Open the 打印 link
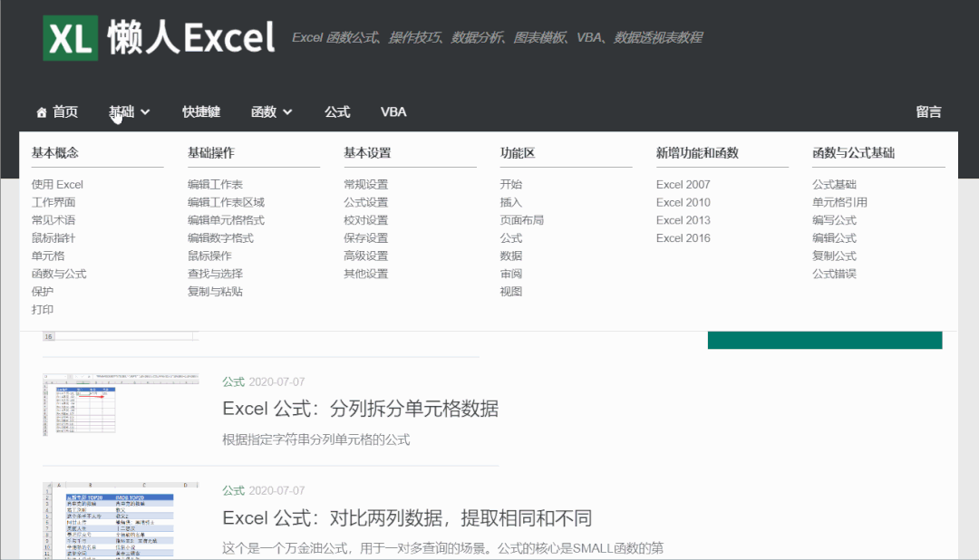The height and width of the screenshot is (560, 979). (x=43, y=309)
